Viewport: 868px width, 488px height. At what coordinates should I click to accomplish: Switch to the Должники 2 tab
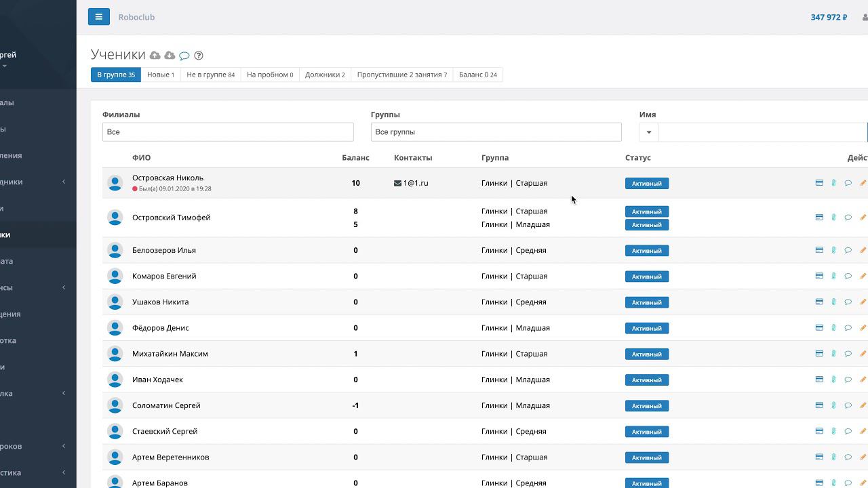pyautogui.click(x=325, y=75)
